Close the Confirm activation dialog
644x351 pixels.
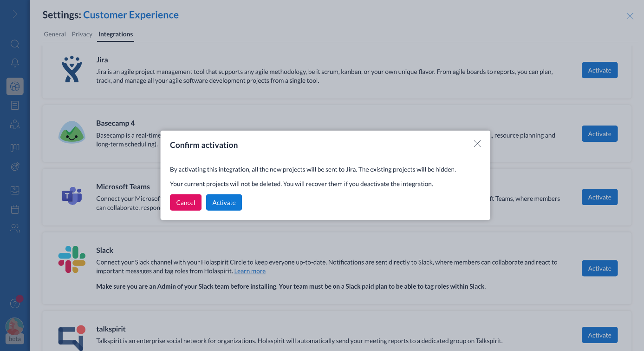click(477, 144)
